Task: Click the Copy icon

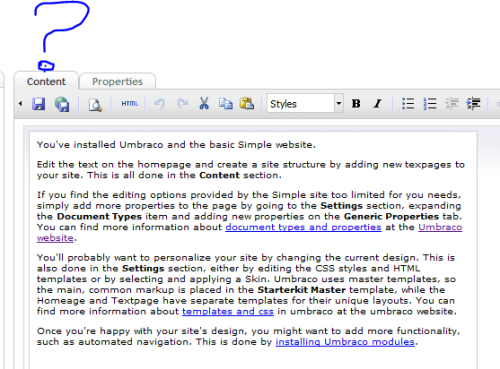Action: pyautogui.click(x=226, y=104)
